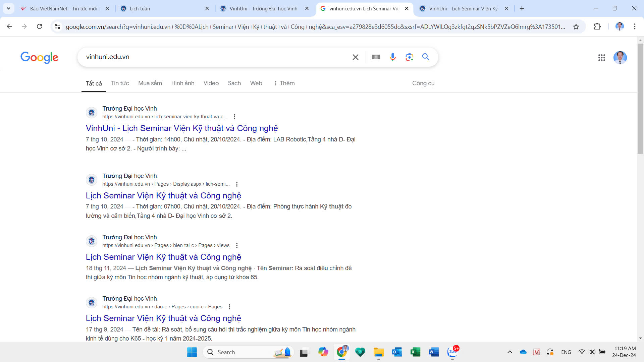Open options for Display.aspx result
The height and width of the screenshot is (362, 644).
[x=237, y=184]
